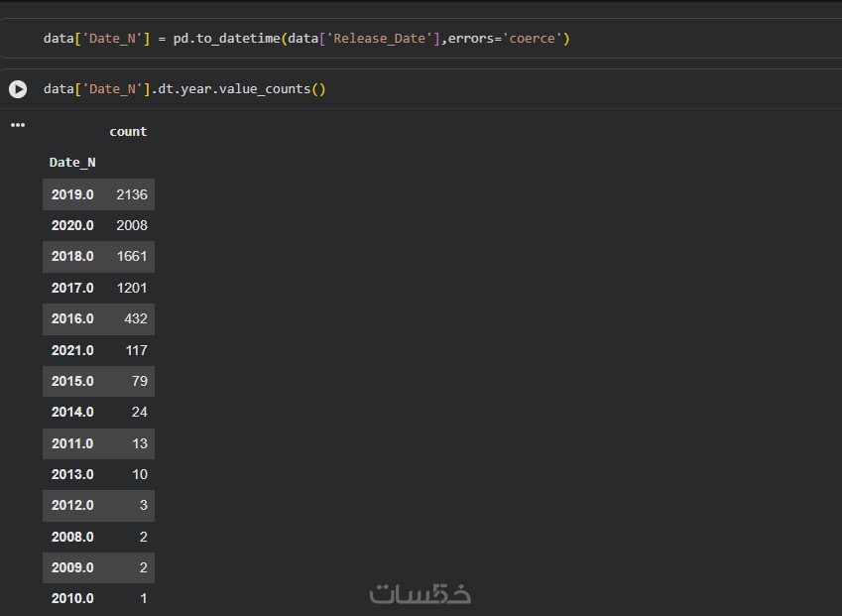
Task: Click the 2014.0 row label
Action: (72, 412)
